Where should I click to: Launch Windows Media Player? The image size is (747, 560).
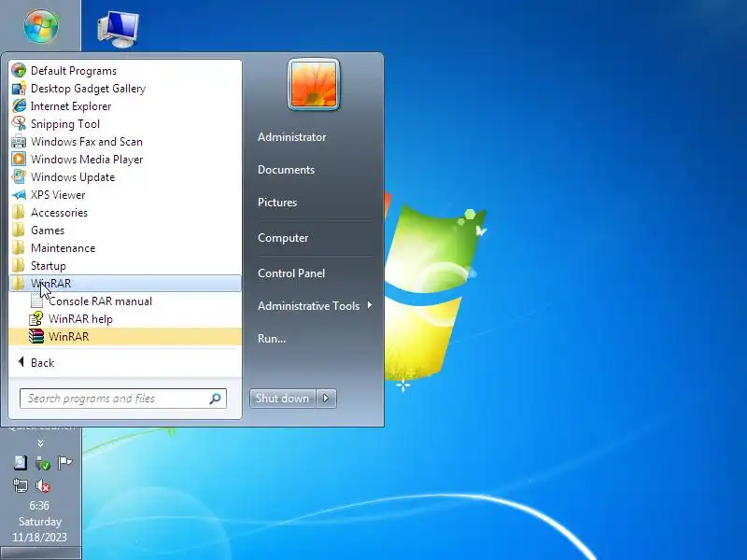click(x=125, y=159)
